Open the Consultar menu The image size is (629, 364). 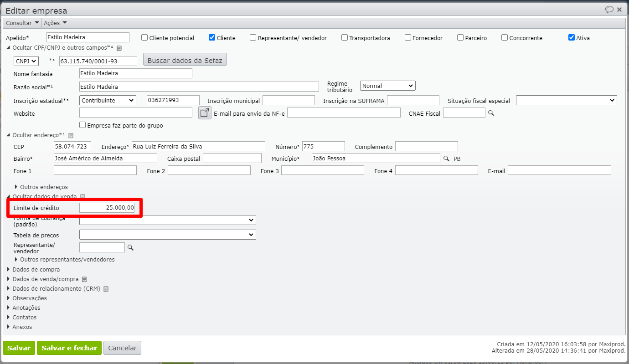pyautogui.click(x=22, y=23)
